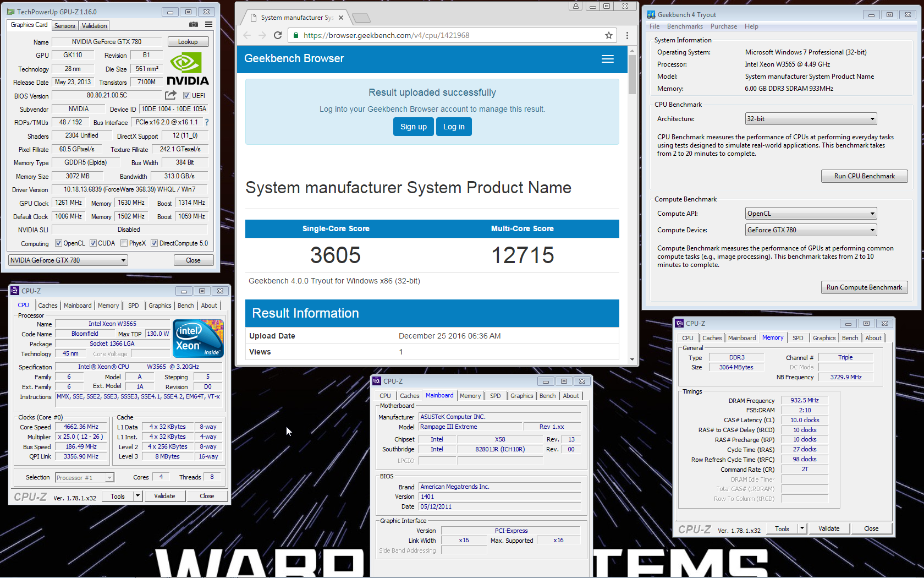Image resolution: width=924 pixels, height=578 pixels.
Task: Open the Graphics tab in CPU-Z Mainboard window
Action: 522,396
